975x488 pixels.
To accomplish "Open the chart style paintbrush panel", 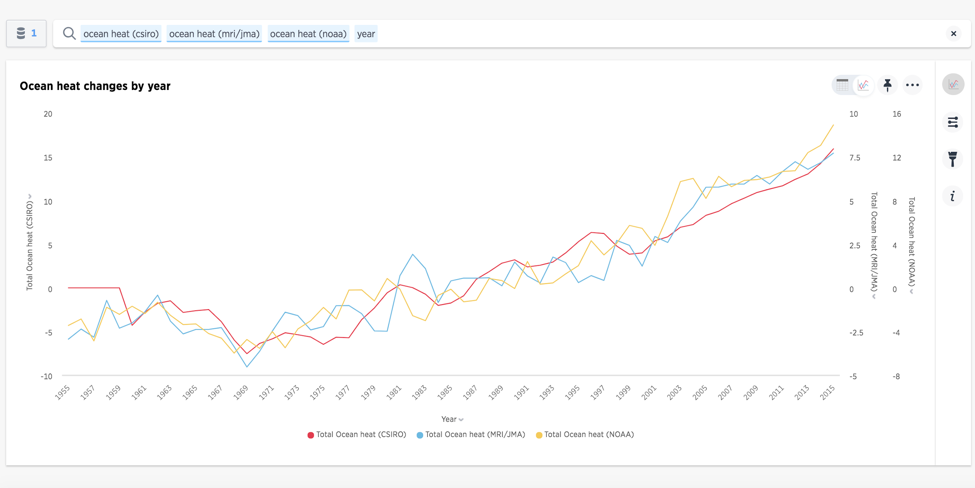I will (x=953, y=159).
